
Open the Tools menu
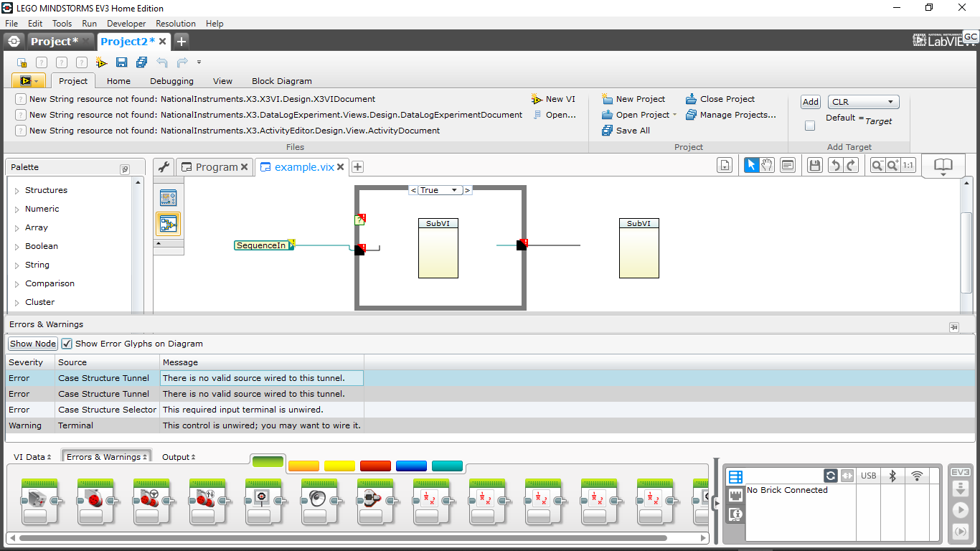coord(62,24)
